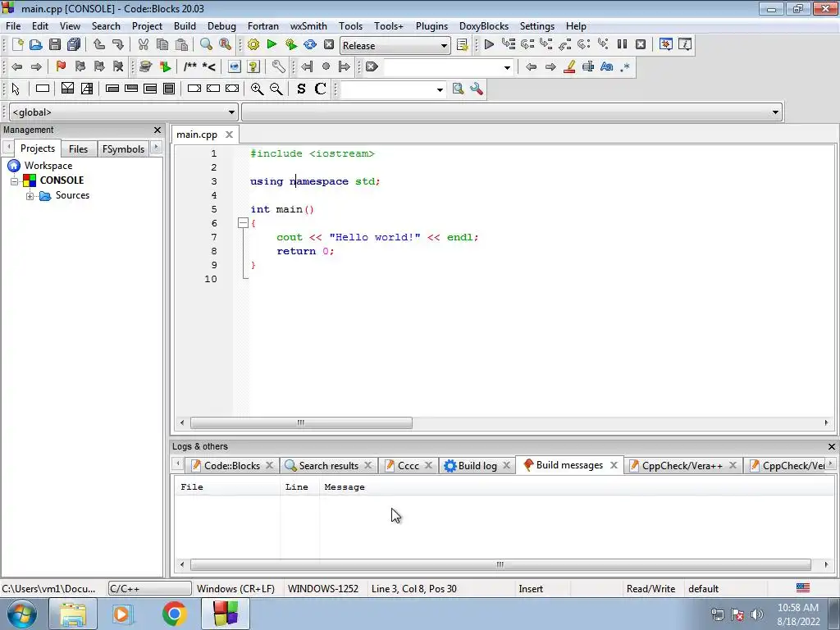Viewport: 840px width, 630px height.
Task: Toggle highlight search matches marker
Action: (x=569, y=66)
